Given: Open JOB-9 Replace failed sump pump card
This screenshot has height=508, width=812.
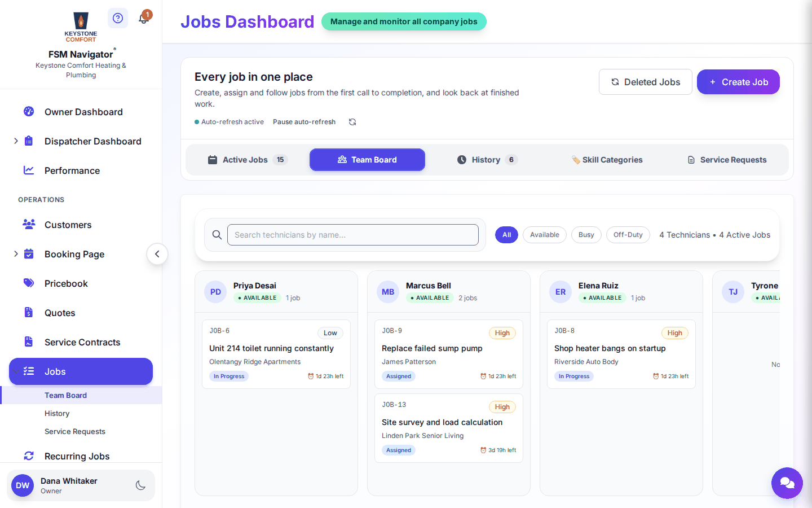Looking at the screenshot, I should 449,354.
